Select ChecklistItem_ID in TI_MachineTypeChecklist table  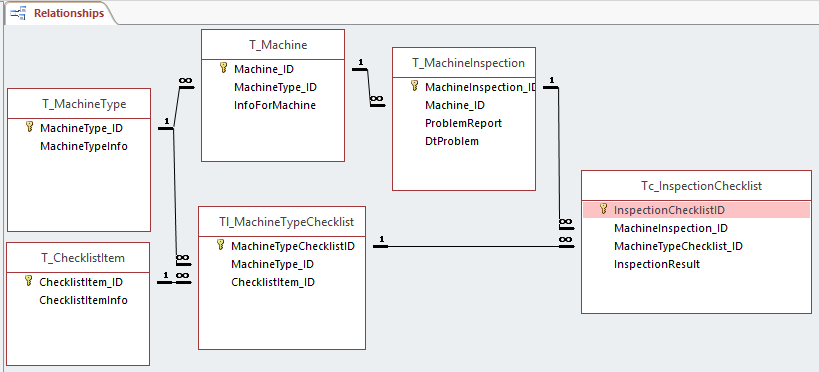(x=273, y=282)
